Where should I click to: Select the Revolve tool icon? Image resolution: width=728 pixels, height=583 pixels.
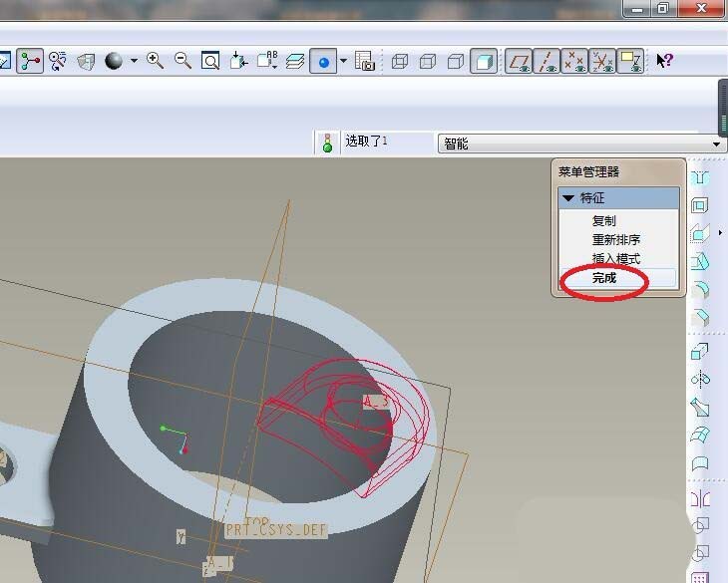click(700, 380)
